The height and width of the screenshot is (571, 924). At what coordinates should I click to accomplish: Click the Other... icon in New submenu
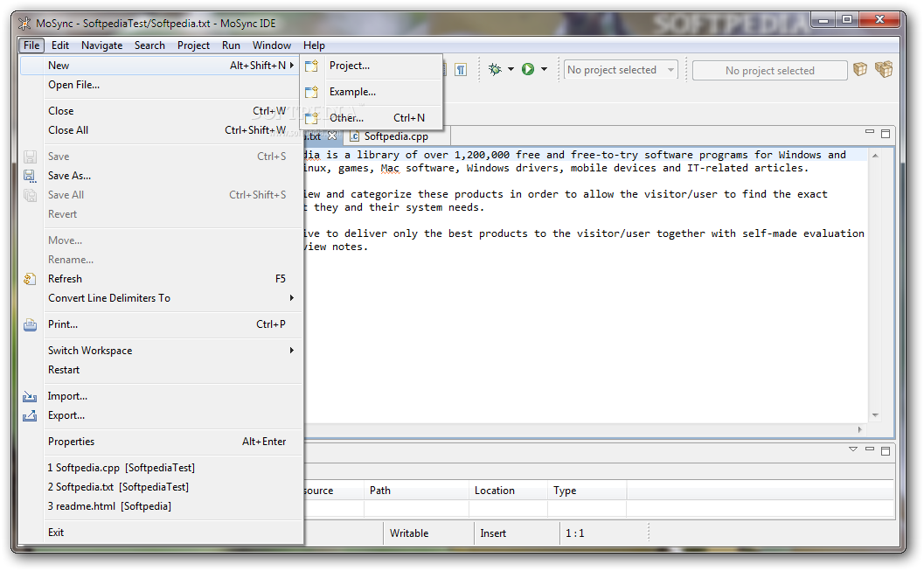coord(312,118)
